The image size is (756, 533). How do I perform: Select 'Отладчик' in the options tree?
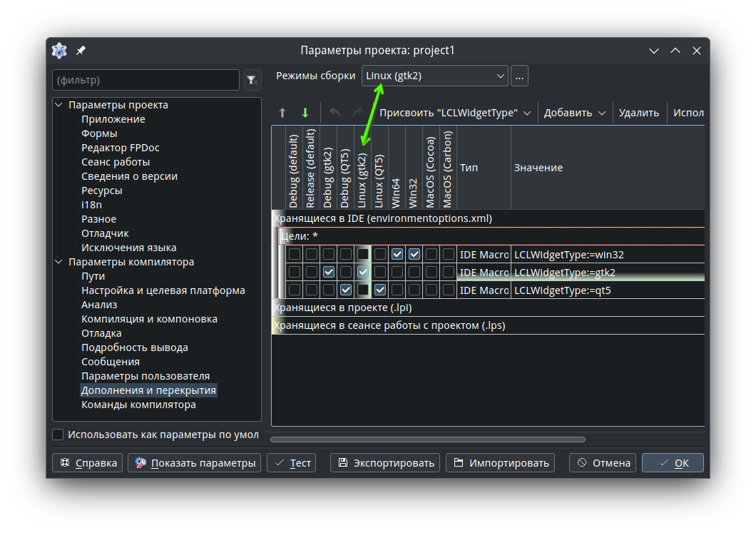coord(105,233)
